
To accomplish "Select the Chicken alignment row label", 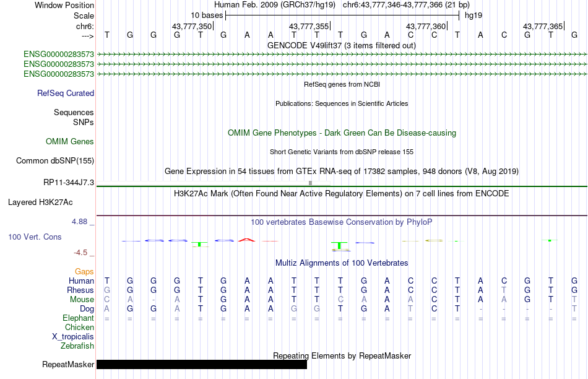I will tap(79, 327).
